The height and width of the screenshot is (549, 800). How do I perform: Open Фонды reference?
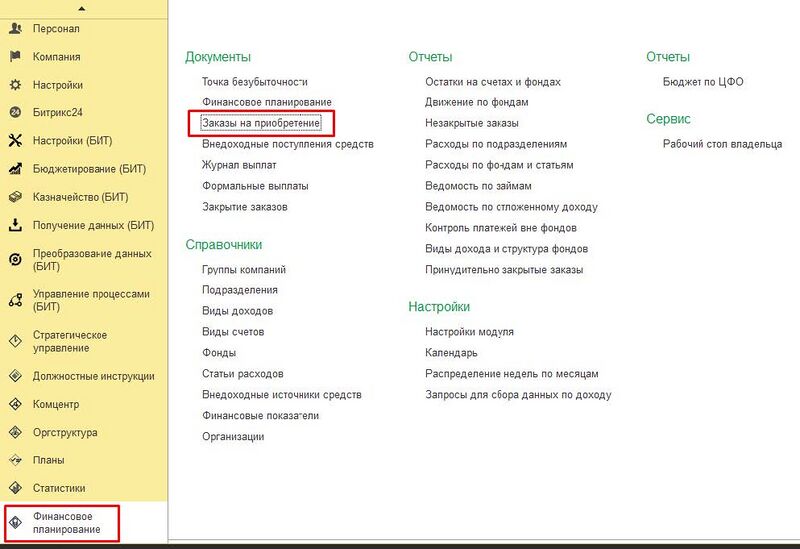tap(219, 353)
